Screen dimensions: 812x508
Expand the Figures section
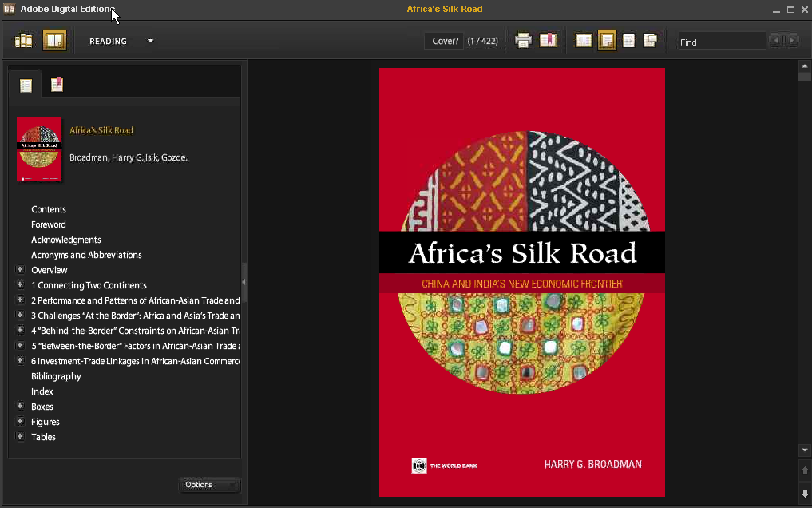click(x=20, y=421)
